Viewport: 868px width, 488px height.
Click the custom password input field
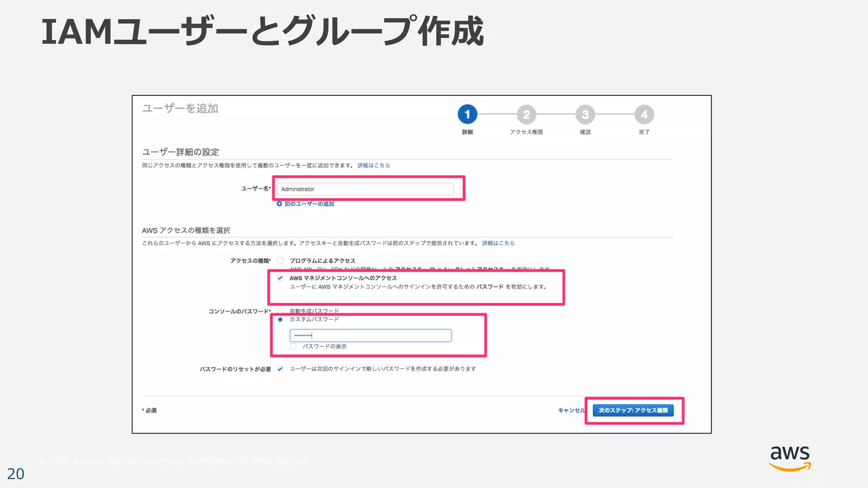click(370, 335)
